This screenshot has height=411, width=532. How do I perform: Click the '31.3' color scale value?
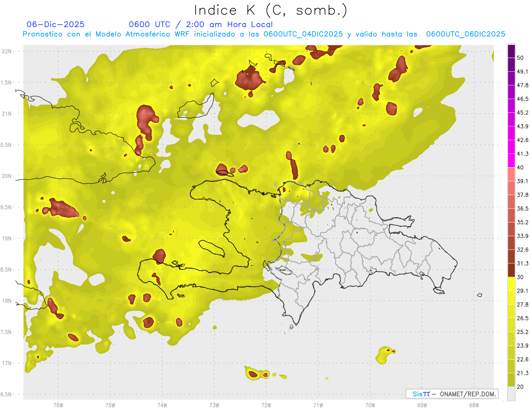tap(523, 263)
